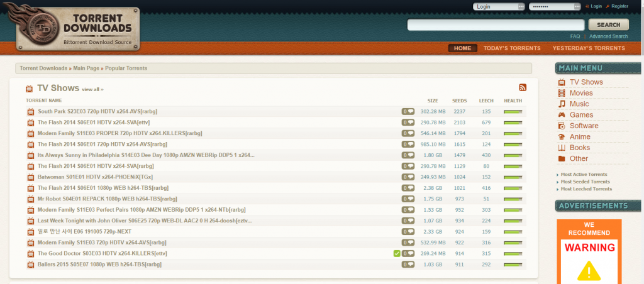This screenshot has width=644, height=284.
Task: Open Software category in Main Menu
Action: 584,126
